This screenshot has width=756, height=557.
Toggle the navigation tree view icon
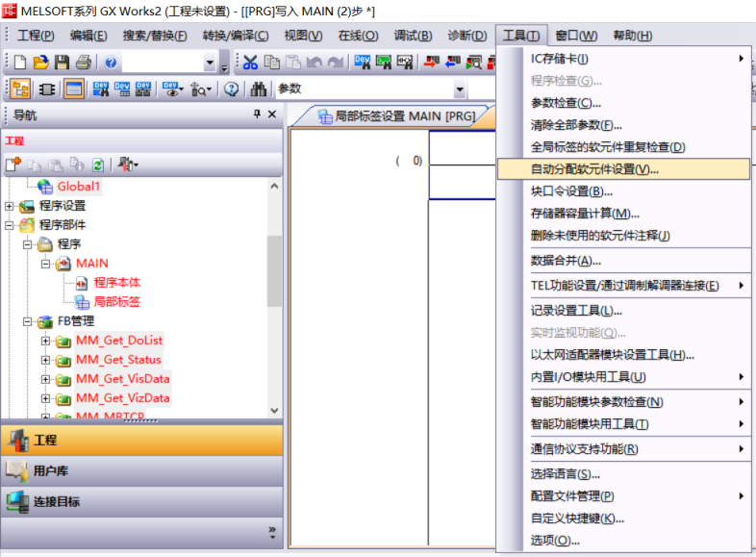[x=20, y=89]
